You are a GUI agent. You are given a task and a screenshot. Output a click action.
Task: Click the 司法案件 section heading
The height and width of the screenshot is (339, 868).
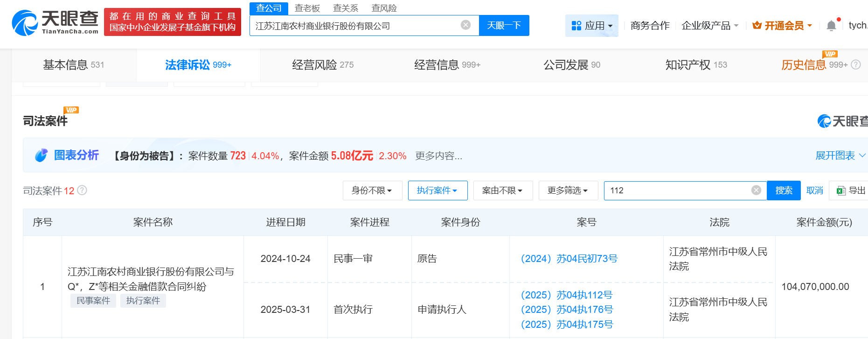click(45, 121)
